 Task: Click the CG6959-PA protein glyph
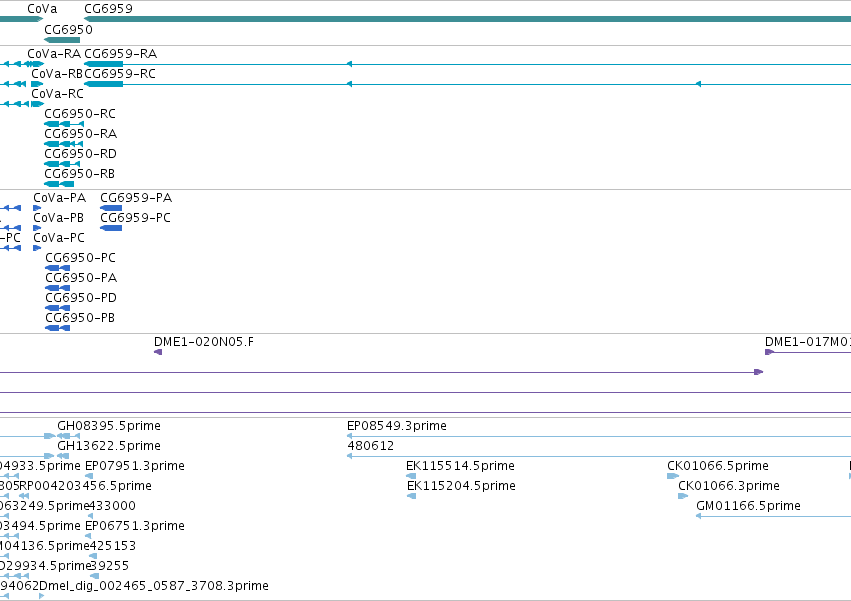pyautogui.click(x=111, y=208)
